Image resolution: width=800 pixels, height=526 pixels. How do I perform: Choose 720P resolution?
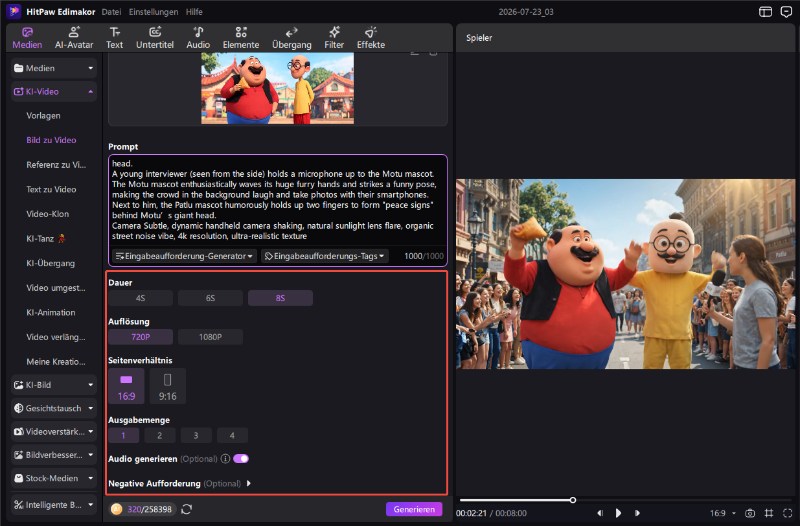click(140, 337)
